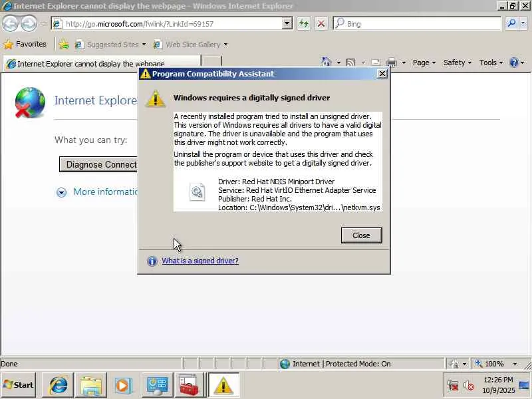Open Internet Explorer from taskbar

(x=58, y=385)
